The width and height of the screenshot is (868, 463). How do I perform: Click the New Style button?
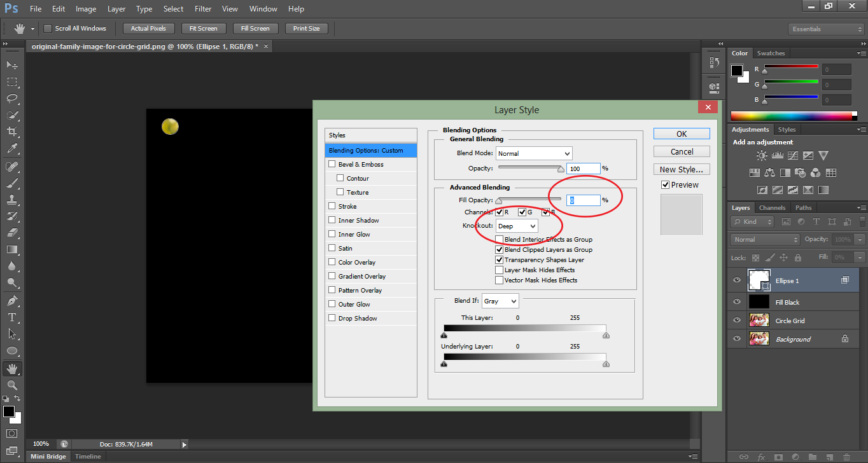tap(681, 169)
